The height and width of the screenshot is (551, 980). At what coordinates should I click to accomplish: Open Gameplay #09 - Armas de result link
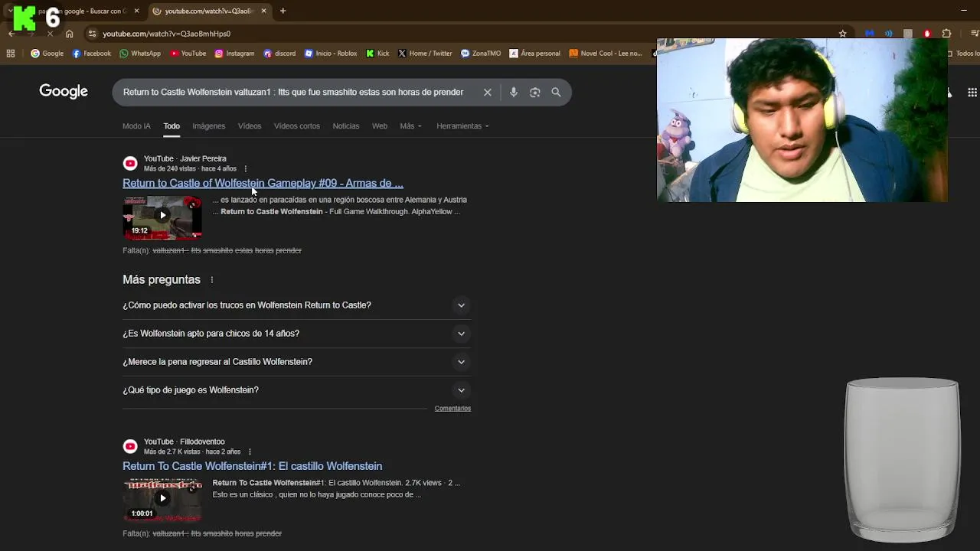coord(263,183)
